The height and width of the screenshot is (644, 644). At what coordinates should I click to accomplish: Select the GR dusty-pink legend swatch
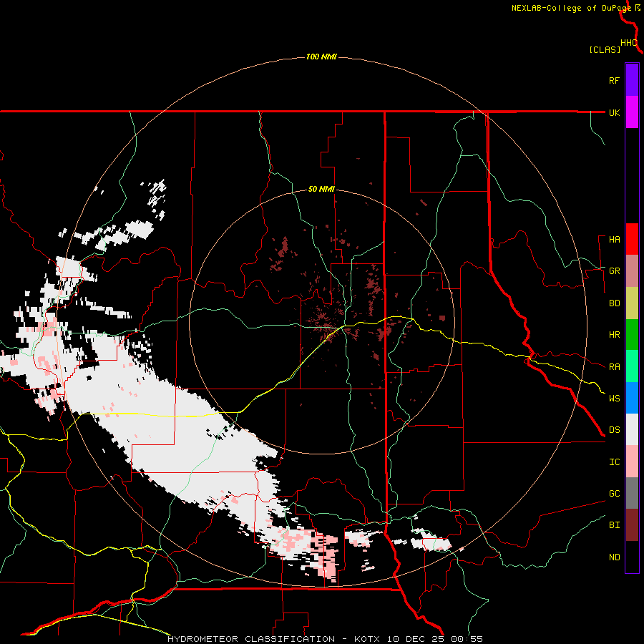[632, 271]
